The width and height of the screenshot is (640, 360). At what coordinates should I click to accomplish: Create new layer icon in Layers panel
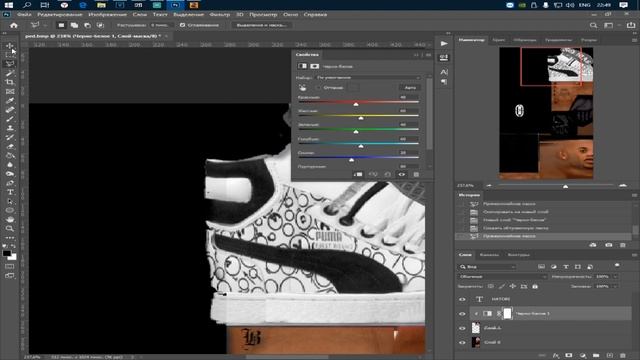[609, 356]
